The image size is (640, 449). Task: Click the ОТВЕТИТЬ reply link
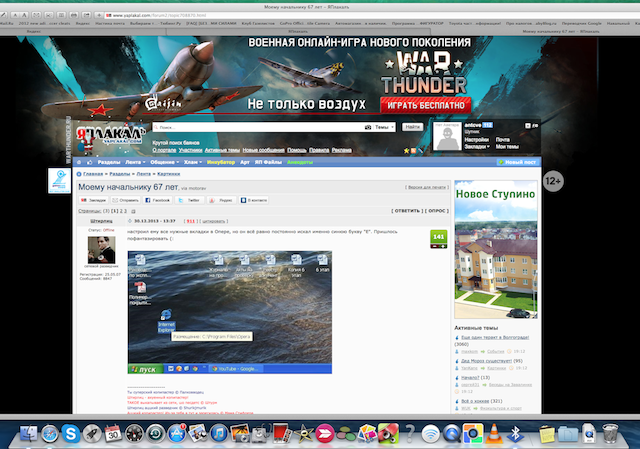pos(407,211)
